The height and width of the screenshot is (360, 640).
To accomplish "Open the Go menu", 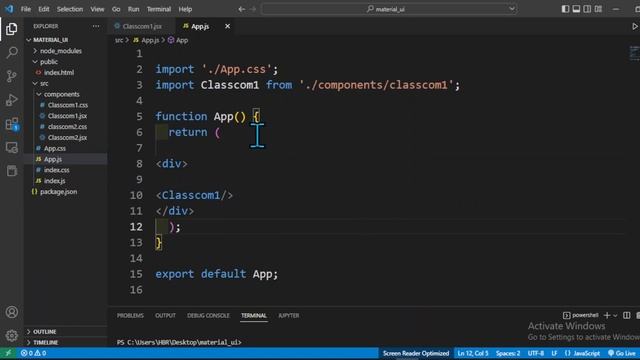I will point(116,9).
